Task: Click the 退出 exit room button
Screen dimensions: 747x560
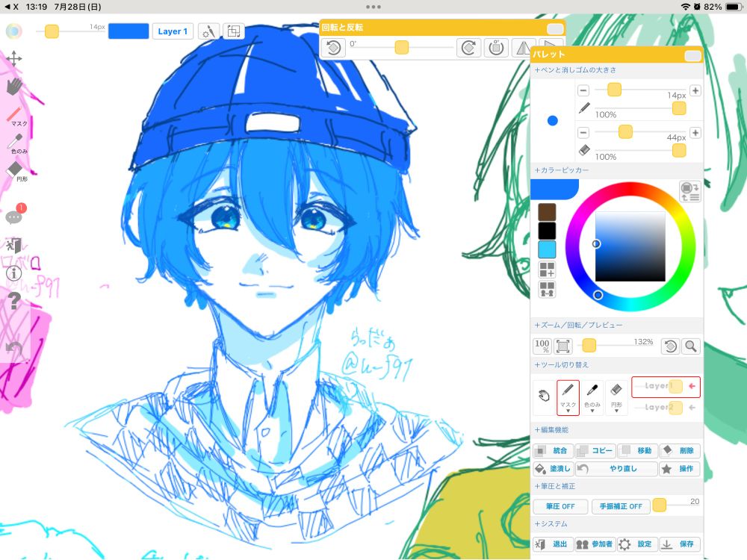Action: point(553,544)
